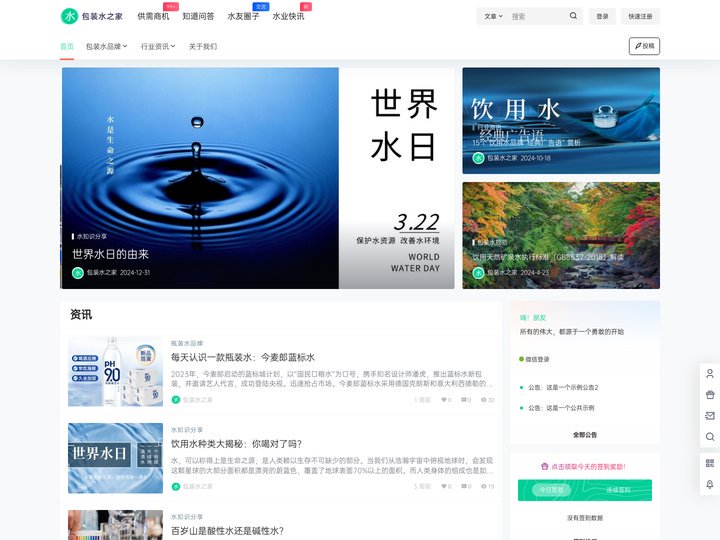The image size is (720, 540).
Task: Click the search icon in the side toolbar
Action: tap(710, 437)
